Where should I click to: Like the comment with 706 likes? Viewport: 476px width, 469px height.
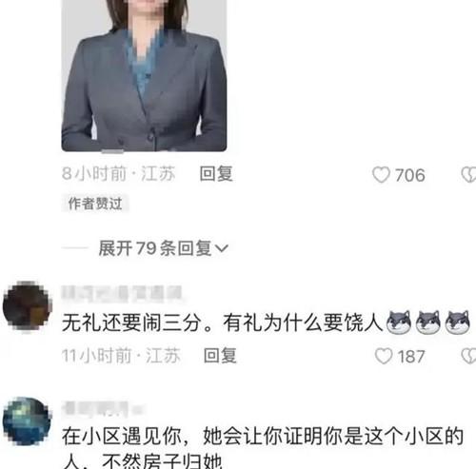click(x=381, y=175)
